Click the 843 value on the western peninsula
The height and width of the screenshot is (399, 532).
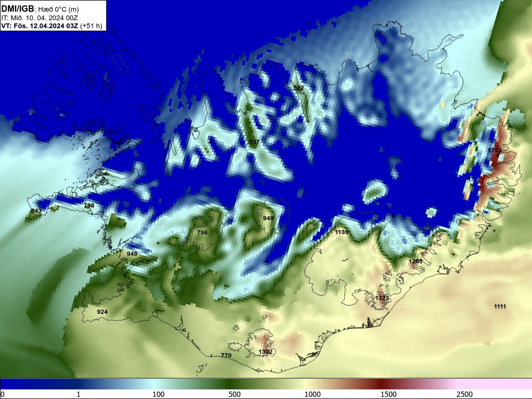point(36,211)
